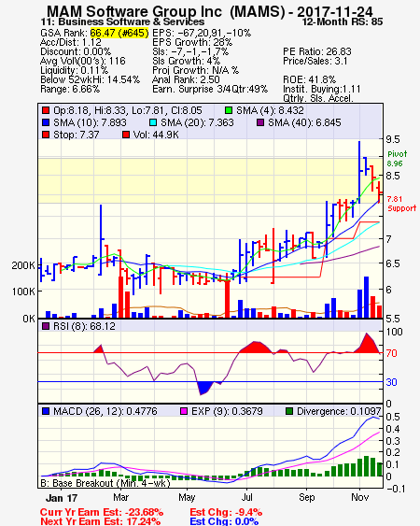Click the Jan 17 time axis label

coord(62,498)
